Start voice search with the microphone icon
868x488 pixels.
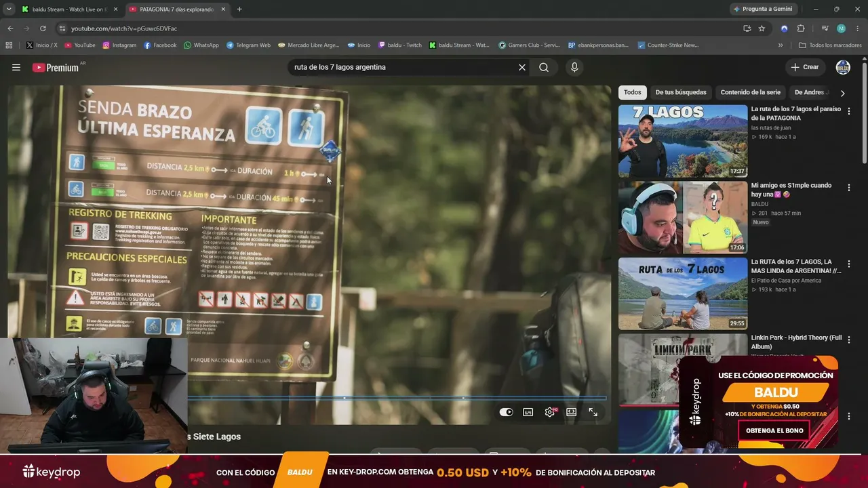pos(574,67)
